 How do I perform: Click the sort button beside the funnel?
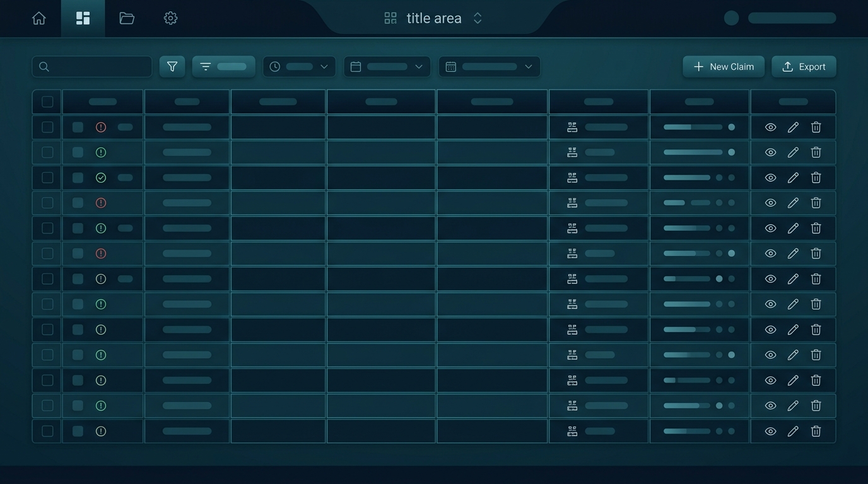click(x=223, y=67)
